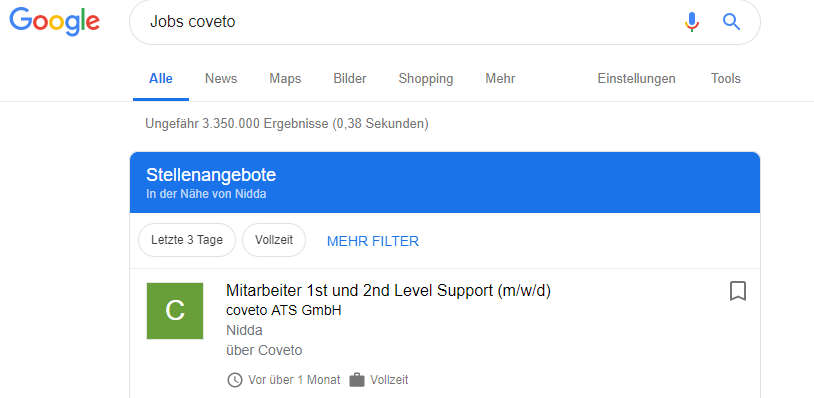Toggle the Letzte 3 Tage filter chip
Screen dimensions: 814x398
pyautogui.click(x=187, y=240)
